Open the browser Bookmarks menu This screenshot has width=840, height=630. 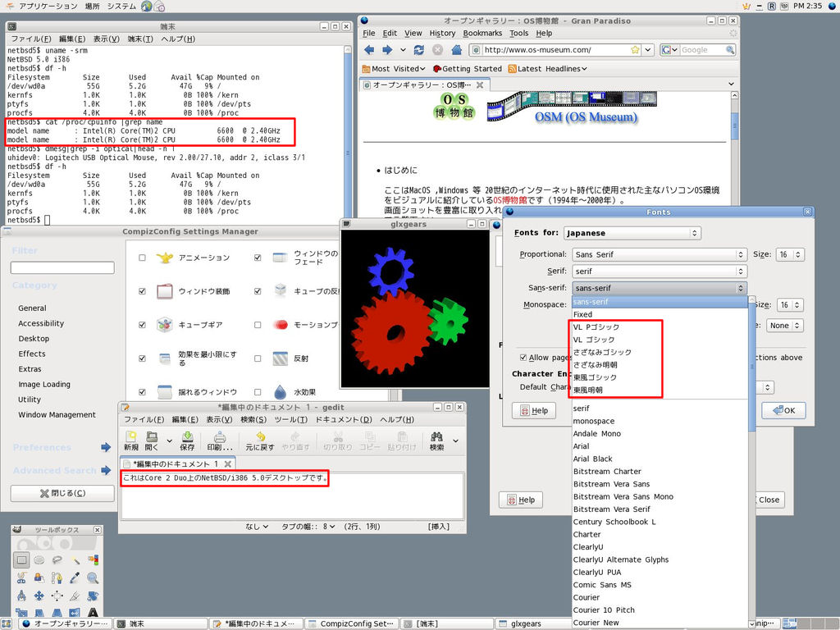(x=482, y=33)
